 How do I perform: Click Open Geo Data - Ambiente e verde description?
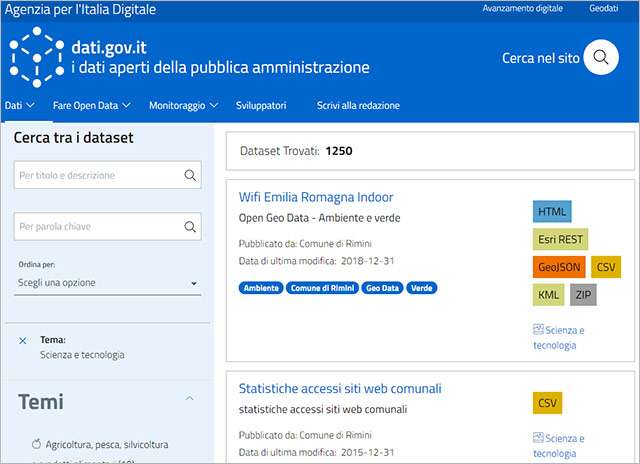tap(319, 218)
